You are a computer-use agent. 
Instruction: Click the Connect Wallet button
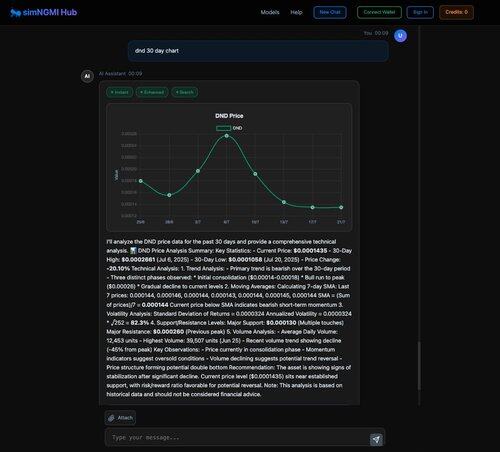point(379,12)
